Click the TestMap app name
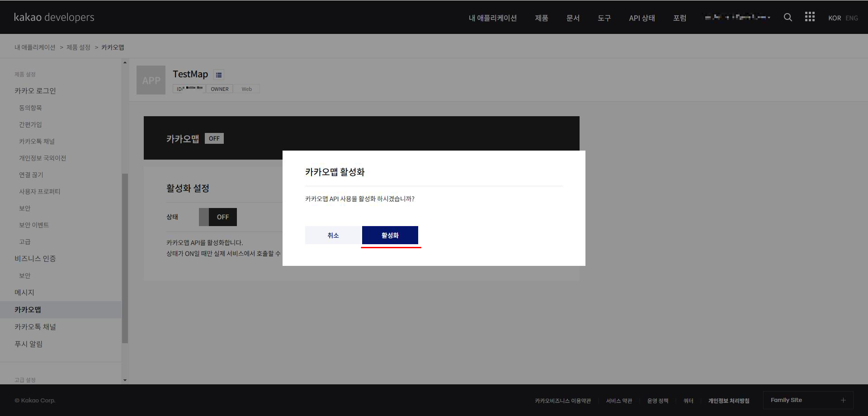This screenshot has width=868, height=416. coord(190,74)
